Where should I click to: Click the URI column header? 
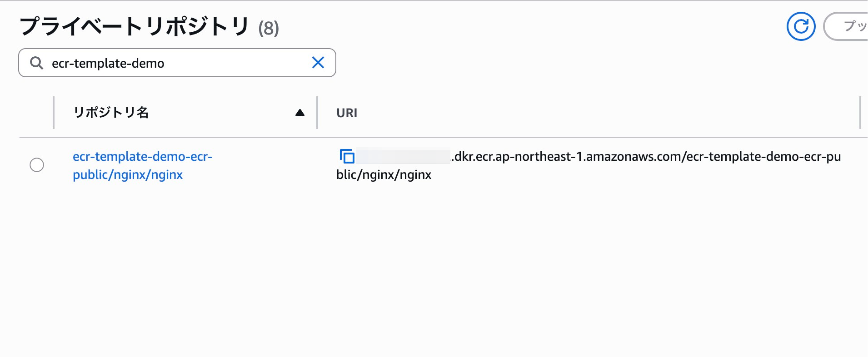[347, 113]
